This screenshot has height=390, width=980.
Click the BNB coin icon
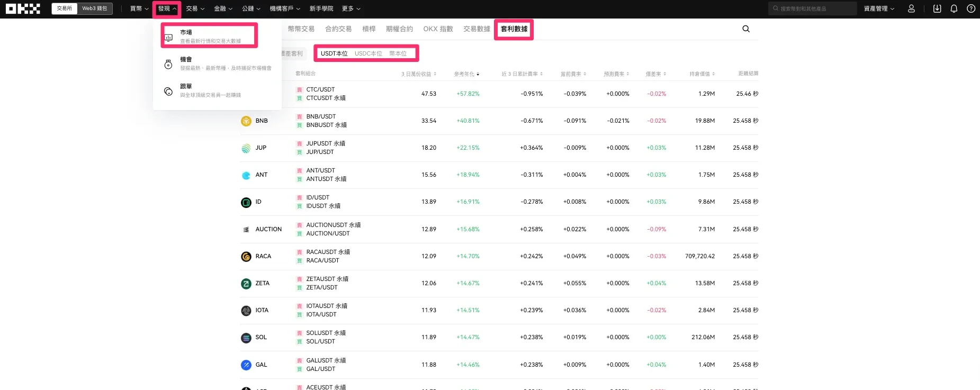click(246, 121)
